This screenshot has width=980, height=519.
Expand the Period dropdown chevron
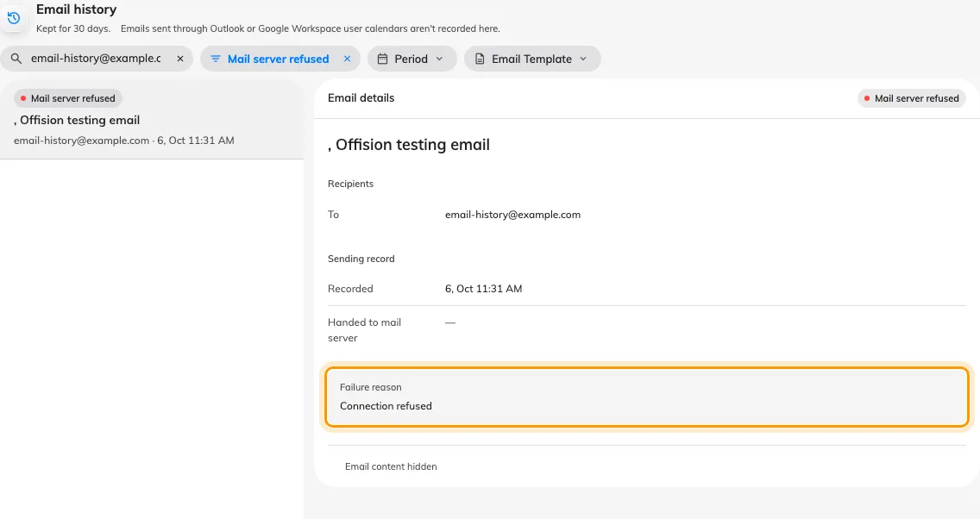pyautogui.click(x=439, y=59)
